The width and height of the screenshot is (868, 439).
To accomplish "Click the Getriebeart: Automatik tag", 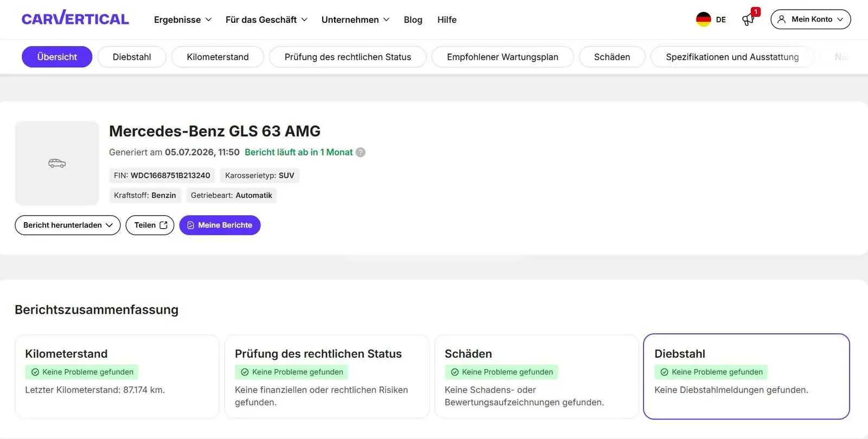I will point(232,196).
